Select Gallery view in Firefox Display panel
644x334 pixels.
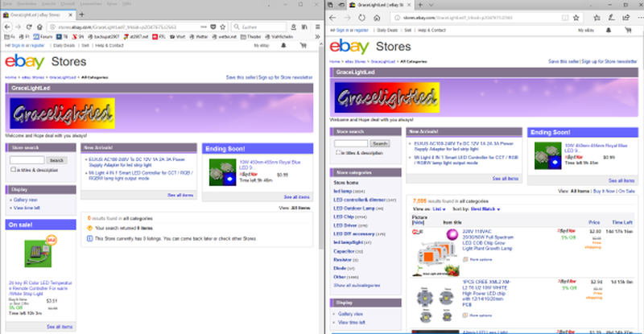tap(25, 200)
